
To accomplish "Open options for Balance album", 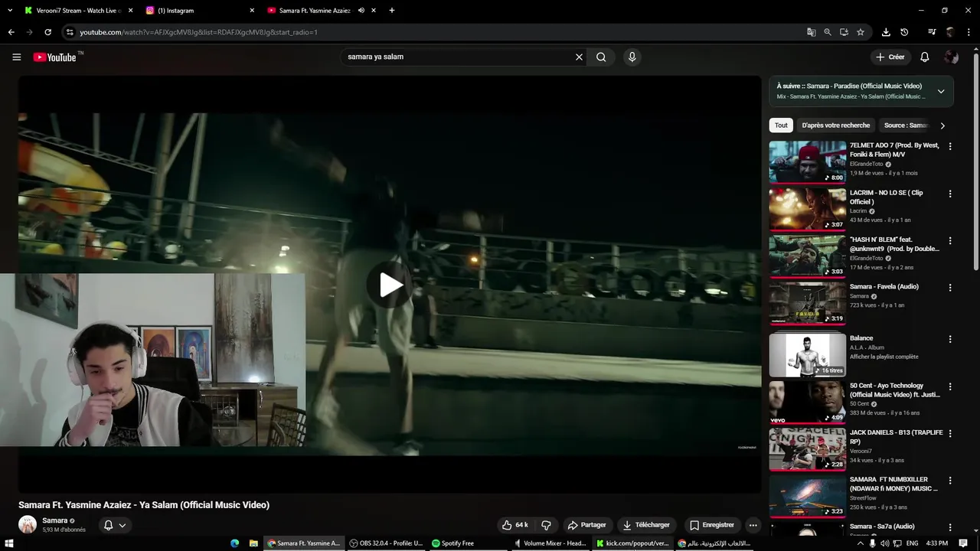I will click(x=950, y=339).
